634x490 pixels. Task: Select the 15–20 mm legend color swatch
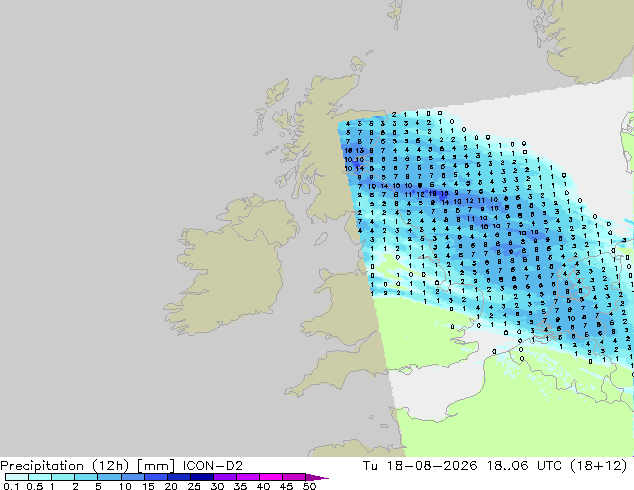click(155, 477)
